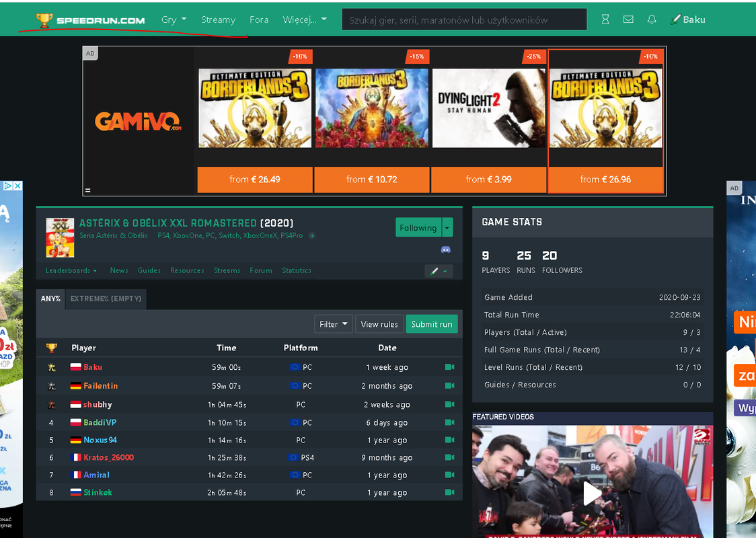Viewport: 756px width, 538px height.
Task: Open the video icon for Stinkek's run
Action: 449,492
